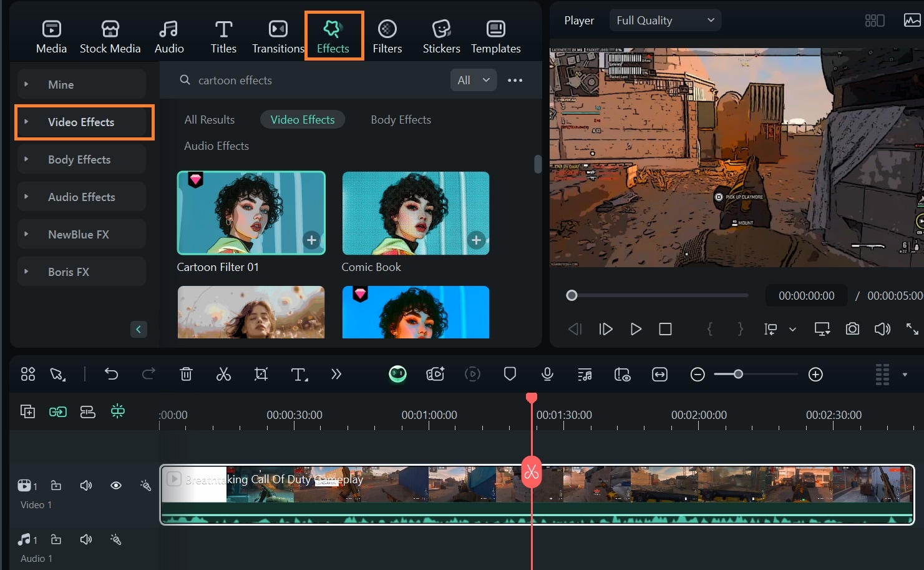The width and height of the screenshot is (924, 570).
Task: Switch to the Audio tab
Action: (x=169, y=36)
